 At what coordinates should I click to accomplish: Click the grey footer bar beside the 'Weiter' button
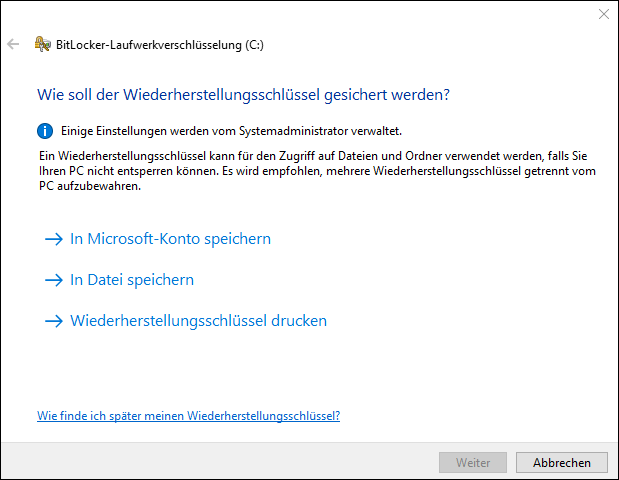(x=219, y=461)
